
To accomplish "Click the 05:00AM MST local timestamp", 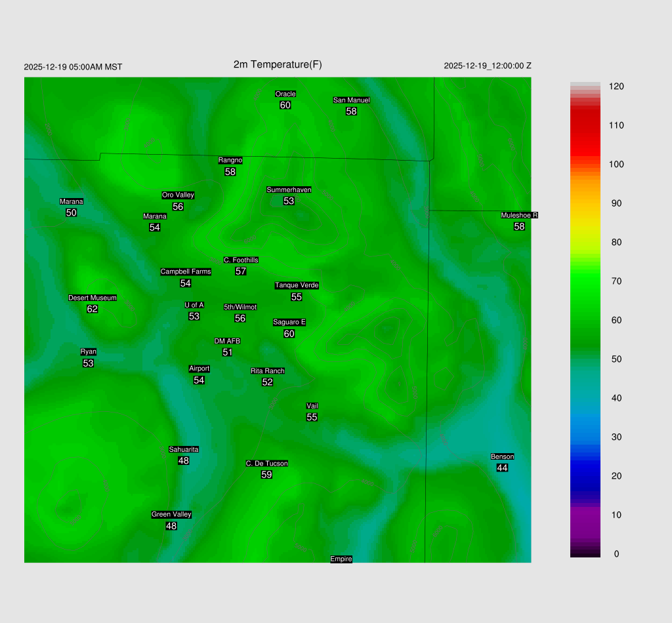I will click(73, 67).
